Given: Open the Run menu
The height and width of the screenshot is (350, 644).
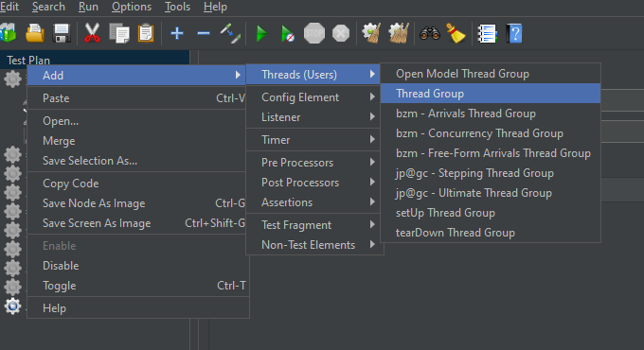Looking at the screenshot, I should [88, 7].
